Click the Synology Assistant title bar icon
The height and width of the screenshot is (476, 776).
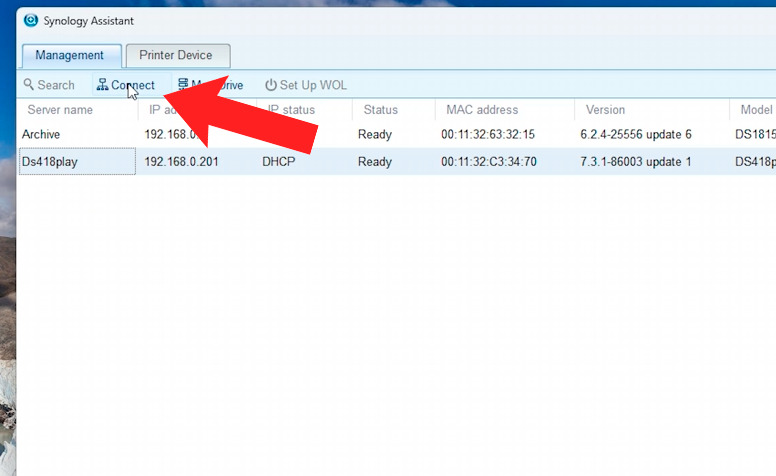31,20
